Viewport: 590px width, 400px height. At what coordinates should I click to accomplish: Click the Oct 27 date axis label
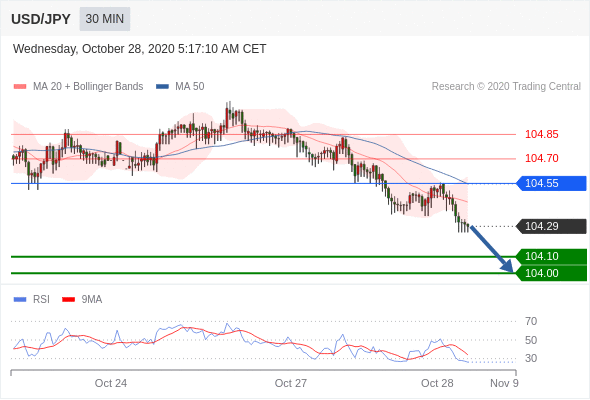click(290, 383)
